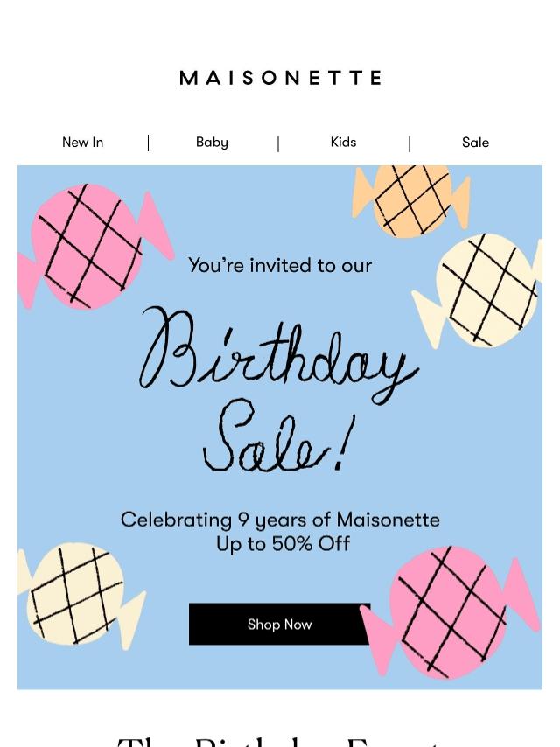The height and width of the screenshot is (747, 560).
Task: Click the divider between Kids and Sale
Action: coord(409,143)
